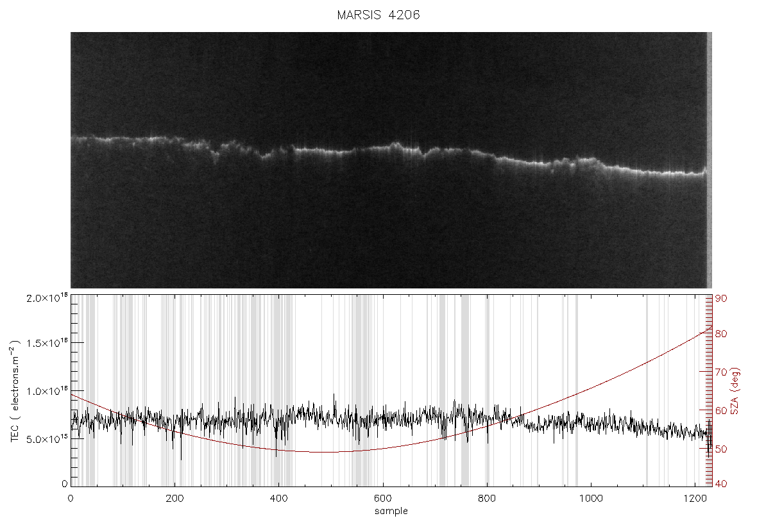
Task: Click the TEC axis label
Action: (15, 391)
